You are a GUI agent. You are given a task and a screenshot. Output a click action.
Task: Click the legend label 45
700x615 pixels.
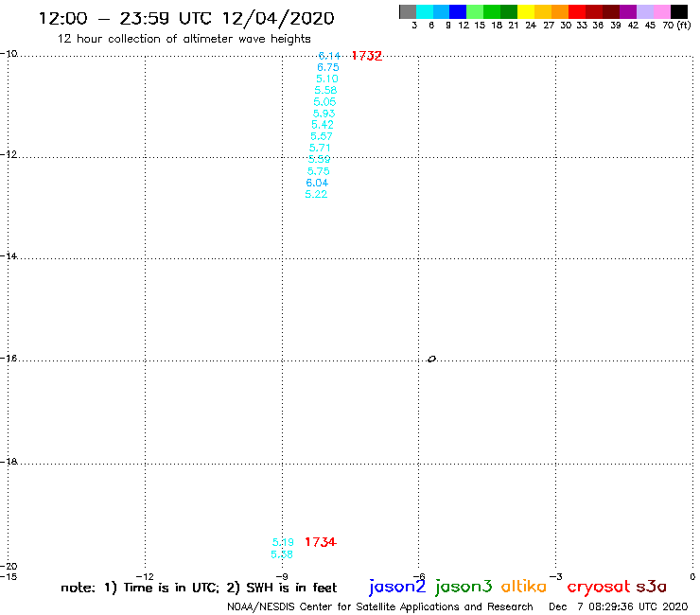pyautogui.click(x=650, y=26)
